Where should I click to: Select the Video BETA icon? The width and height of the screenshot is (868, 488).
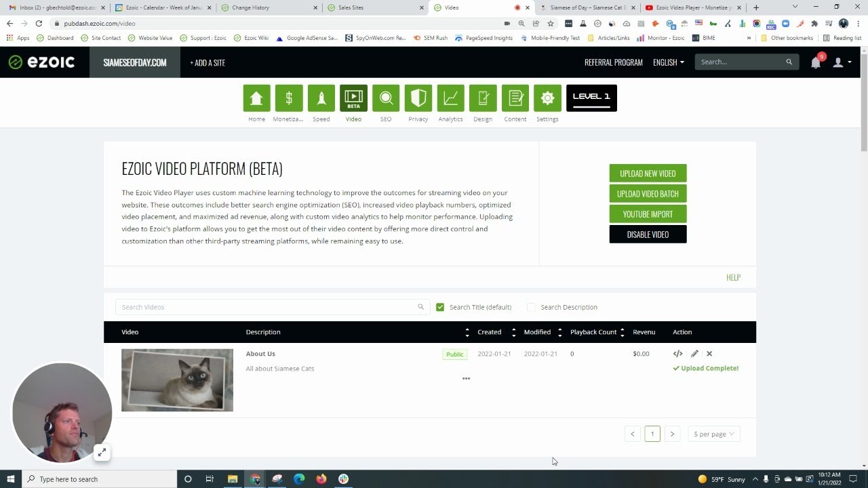coord(353,98)
